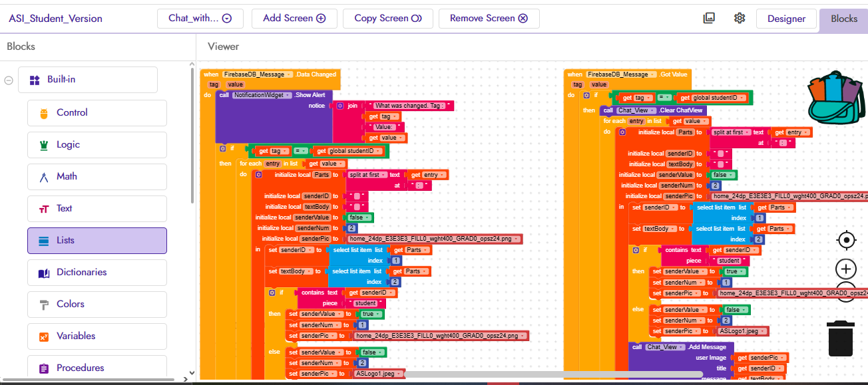Click the workspace horizontal scrollbar
Viewport: 868px width, 385px height.
pos(552,374)
